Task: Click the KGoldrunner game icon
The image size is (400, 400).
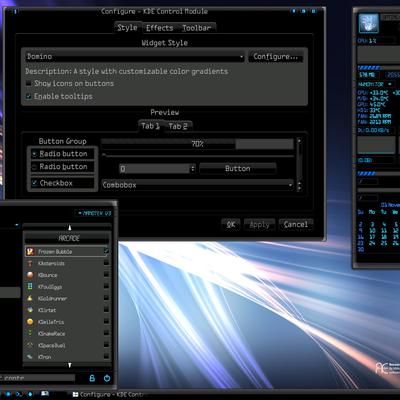Action: [30, 298]
